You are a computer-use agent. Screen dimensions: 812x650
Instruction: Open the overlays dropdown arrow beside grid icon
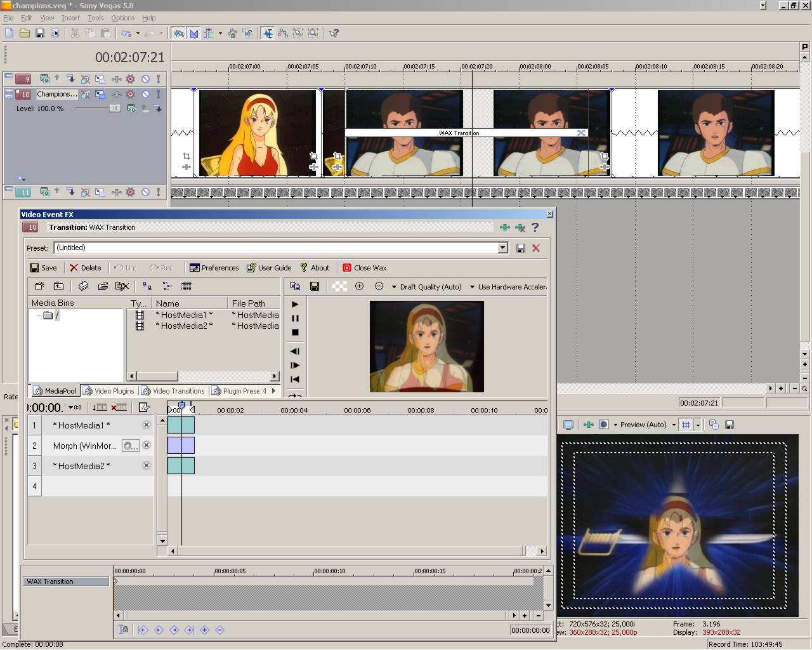(698, 425)
